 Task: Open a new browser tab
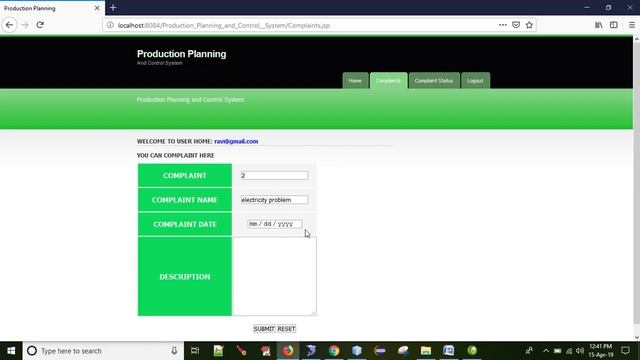113,8
